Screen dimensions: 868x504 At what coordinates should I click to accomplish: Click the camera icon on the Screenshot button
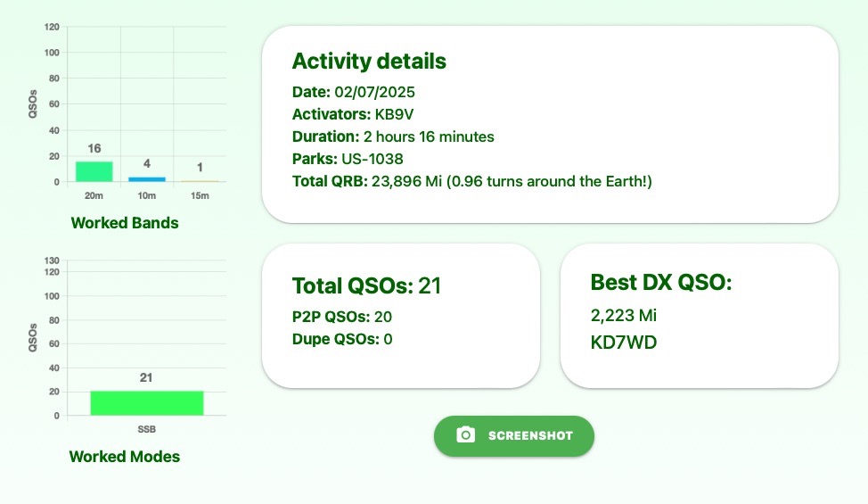(x=465, y=435)
